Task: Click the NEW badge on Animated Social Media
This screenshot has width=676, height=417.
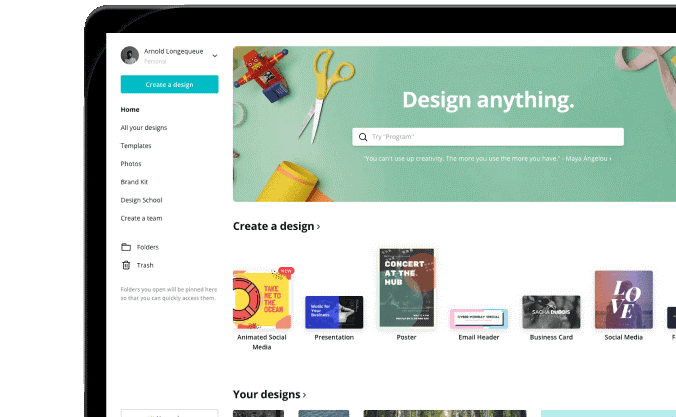Action: (x=286, y=271)
